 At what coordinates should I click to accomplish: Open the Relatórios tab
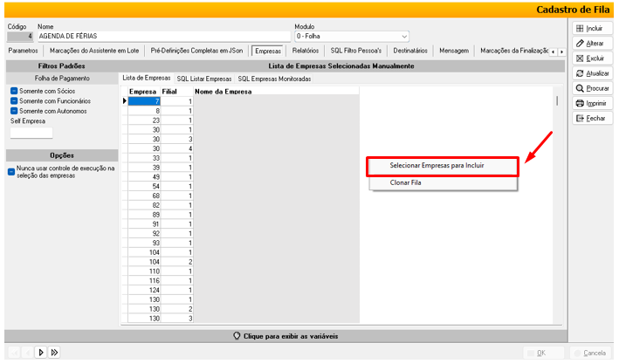(x=305, y=52)
